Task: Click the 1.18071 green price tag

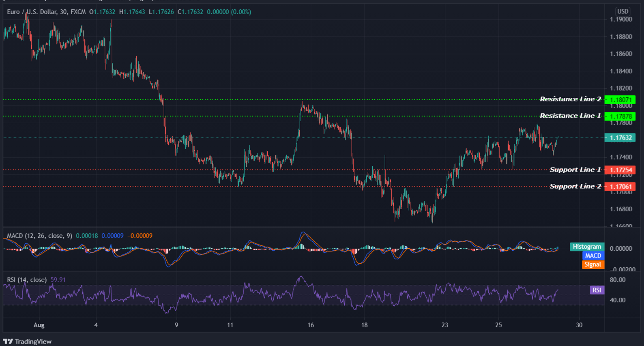Action: (620, 100)
